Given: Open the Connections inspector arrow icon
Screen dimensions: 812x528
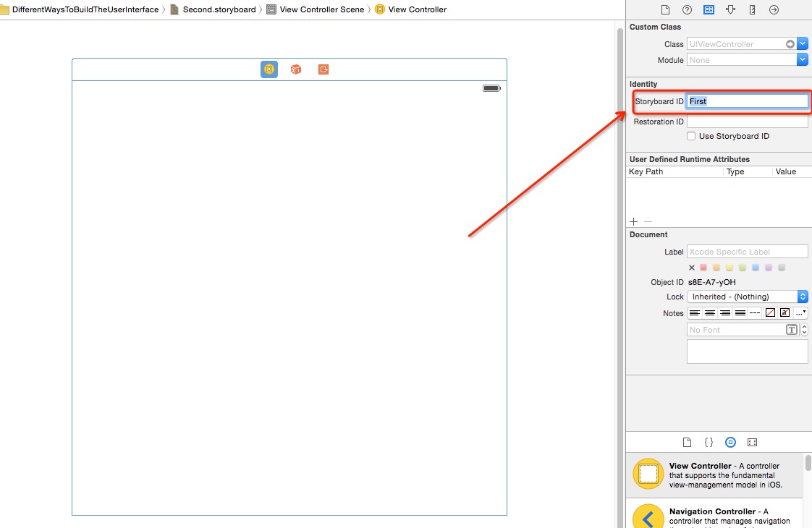Looking at the screenshot, I should (x=774, y=9).
